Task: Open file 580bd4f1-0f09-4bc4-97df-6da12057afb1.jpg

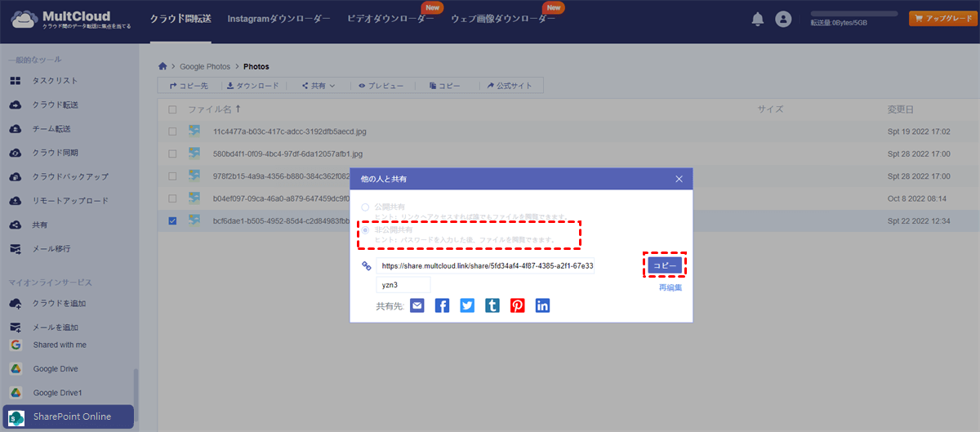Action: [x=287, y=154]
